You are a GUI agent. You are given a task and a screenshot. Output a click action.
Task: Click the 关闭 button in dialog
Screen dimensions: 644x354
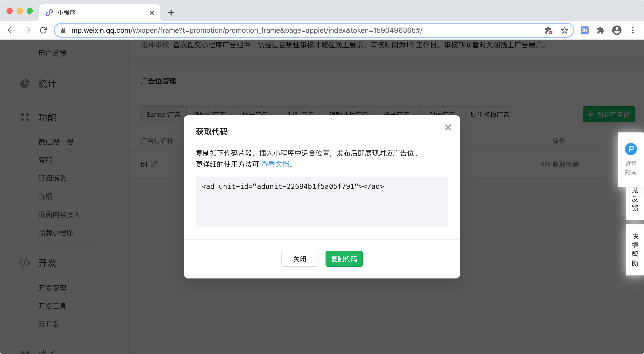click(300, 259)
